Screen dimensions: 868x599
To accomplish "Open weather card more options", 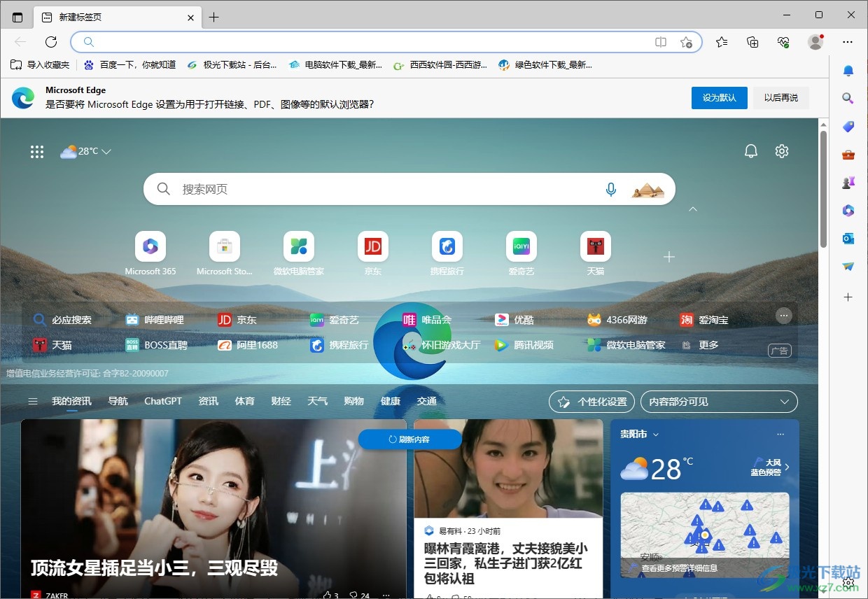I will (x=780, y=435).
